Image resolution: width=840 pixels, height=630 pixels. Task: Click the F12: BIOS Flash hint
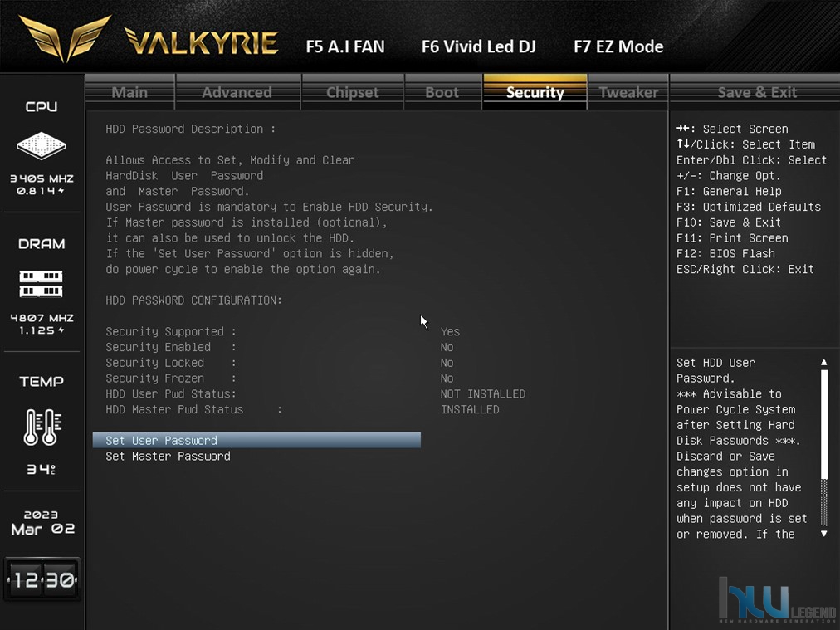(725, 253)
